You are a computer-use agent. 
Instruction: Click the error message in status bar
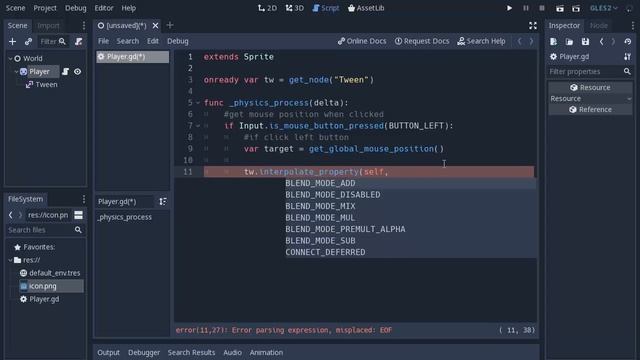click(284, 330)
